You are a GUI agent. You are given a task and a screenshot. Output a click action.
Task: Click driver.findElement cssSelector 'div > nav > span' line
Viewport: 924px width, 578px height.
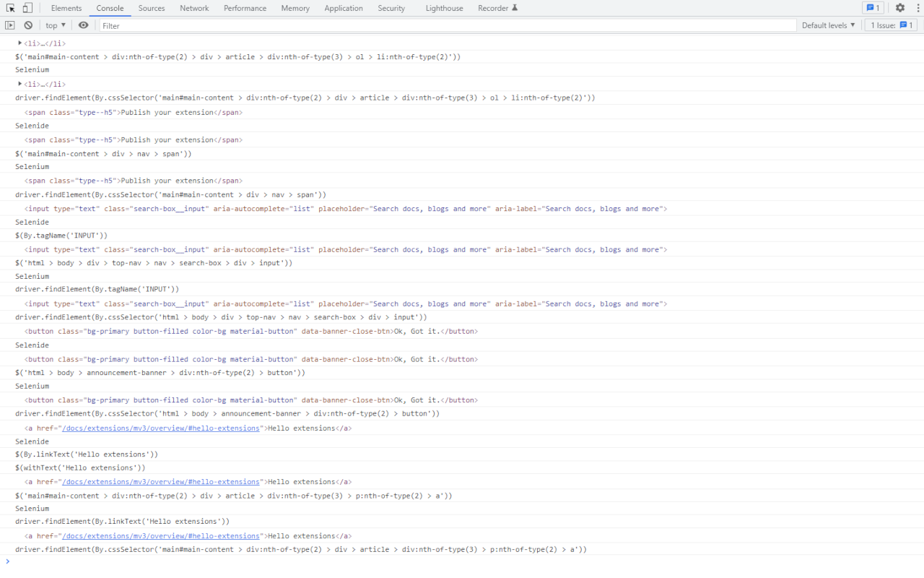pyautogui.click(x=170, y=194)
